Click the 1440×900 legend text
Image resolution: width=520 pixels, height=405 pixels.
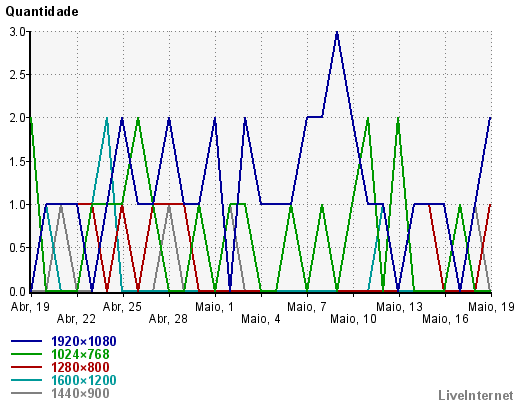80,393
